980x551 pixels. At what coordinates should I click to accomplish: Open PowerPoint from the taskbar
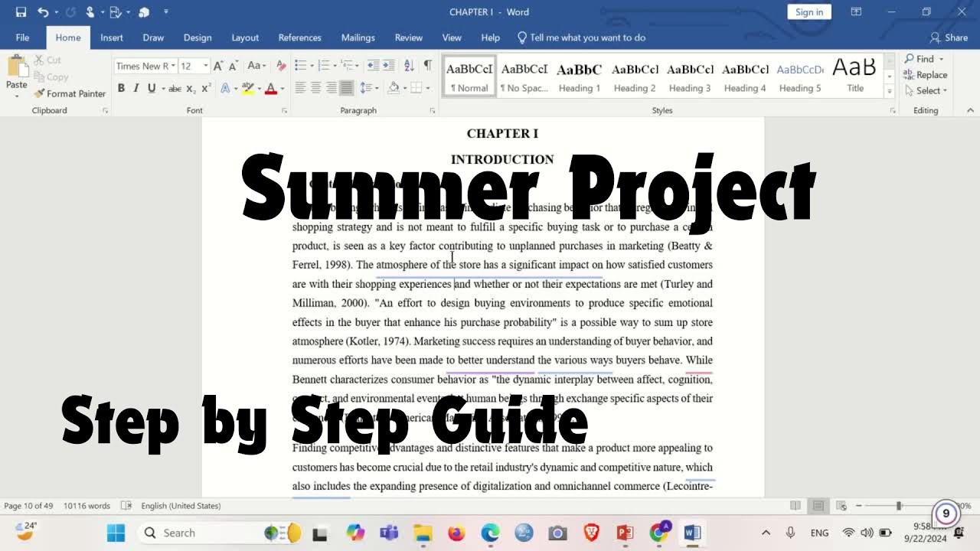625,533
